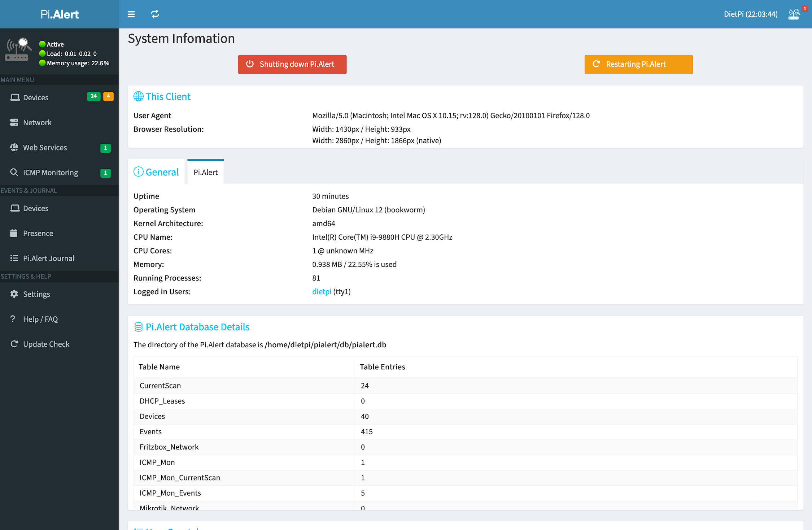Open the Devices menu item

(35, 97)
